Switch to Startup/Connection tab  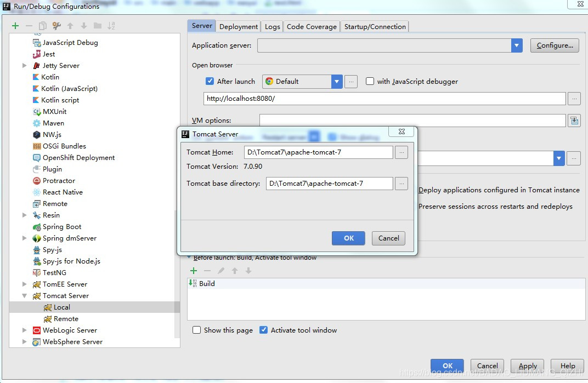[x=375, y=27]
